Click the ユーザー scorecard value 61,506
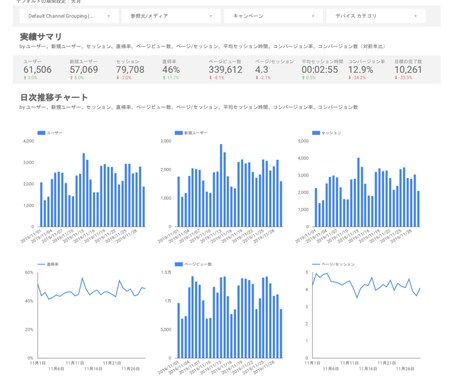Image resolution: width=460 pixels, height=380 pixels. [37, 70]
